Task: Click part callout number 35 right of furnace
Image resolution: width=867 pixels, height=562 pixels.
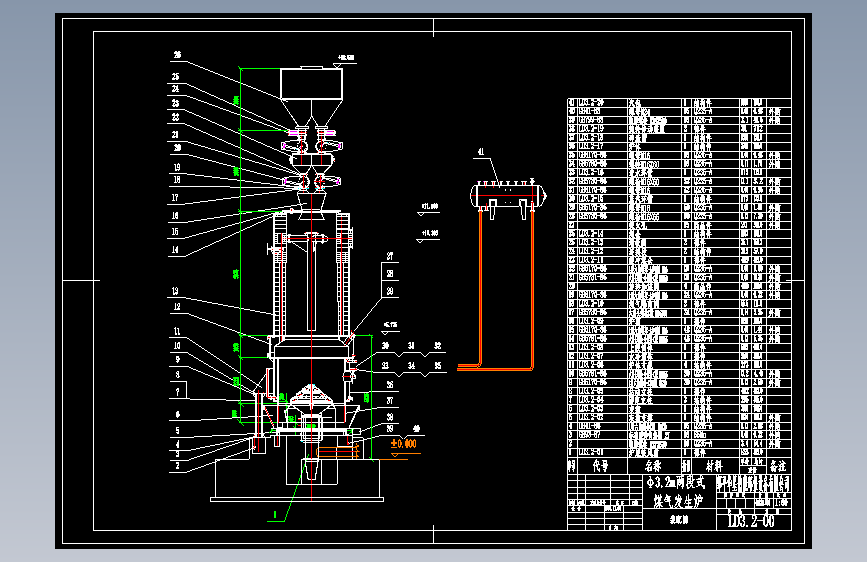Action: click(x=437, y=366)
